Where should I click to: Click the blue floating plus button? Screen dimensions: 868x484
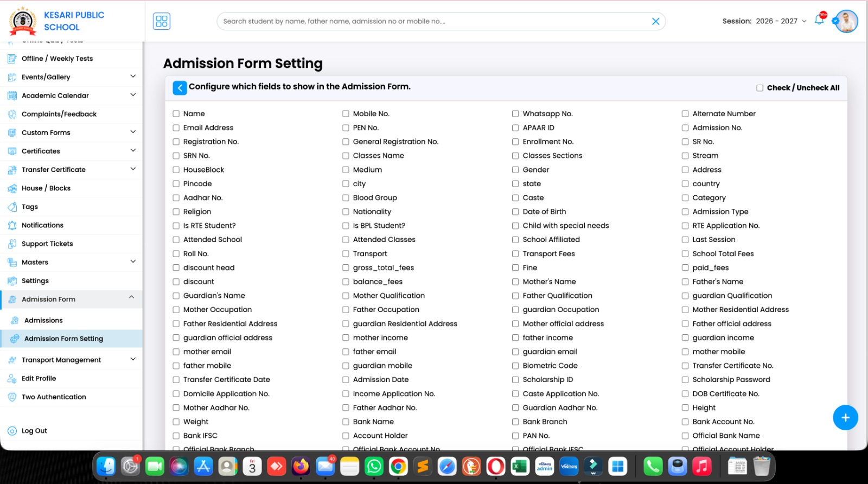coord(845,417)
